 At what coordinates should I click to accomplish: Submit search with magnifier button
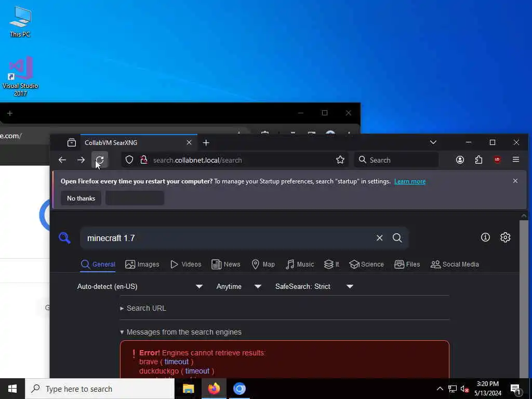(x=397, y=238)
